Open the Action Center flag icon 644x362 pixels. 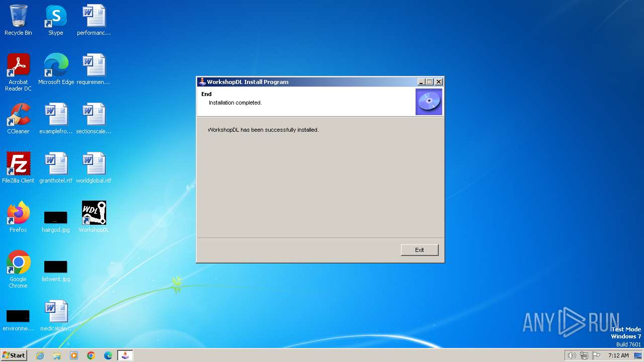(596, 355)
